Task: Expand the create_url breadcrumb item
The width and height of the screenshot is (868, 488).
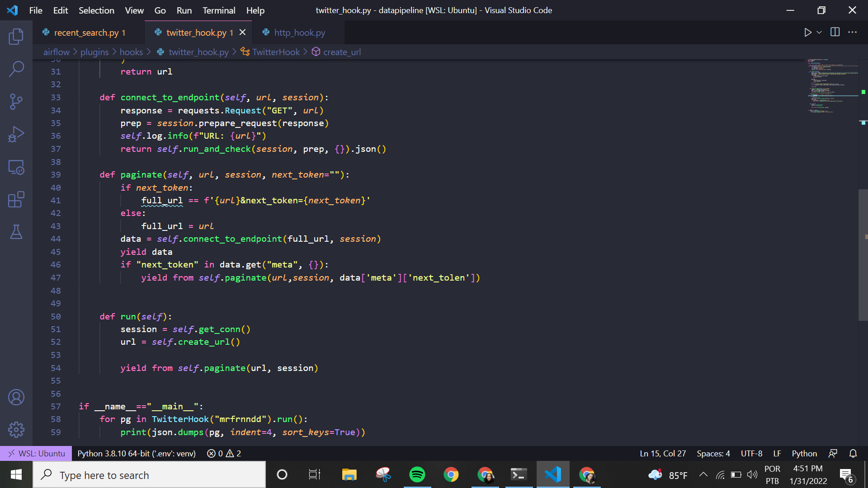Action: pyautogui.click(x=341, y=52)
